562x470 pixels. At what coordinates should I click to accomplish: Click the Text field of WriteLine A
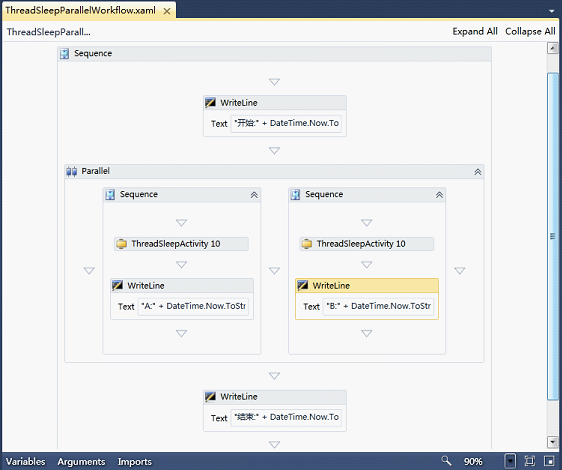[193, 306]
